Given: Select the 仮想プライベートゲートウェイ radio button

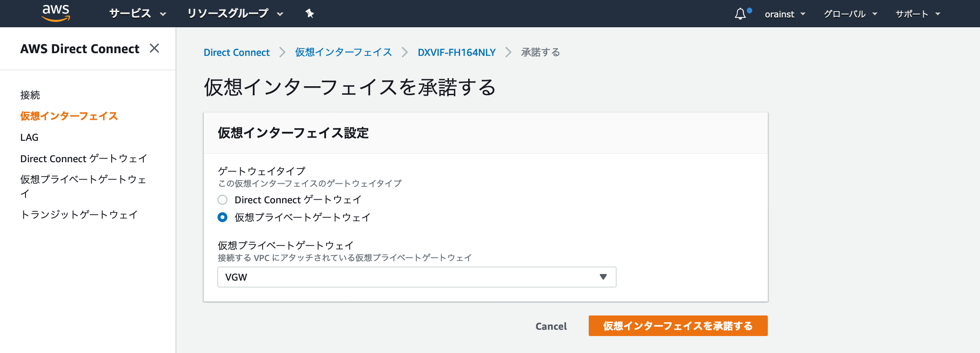Looking at the screenshot, I should [x=222, y=217].
